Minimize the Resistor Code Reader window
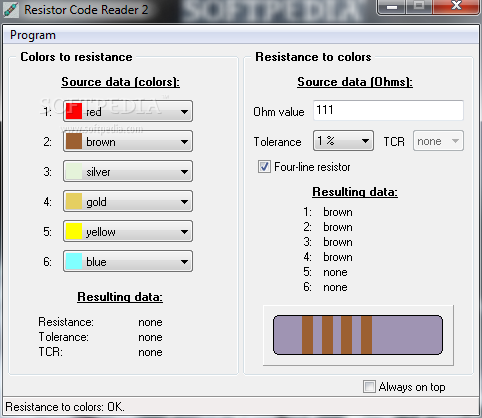 pyautogui.click(x=392, y=6)
